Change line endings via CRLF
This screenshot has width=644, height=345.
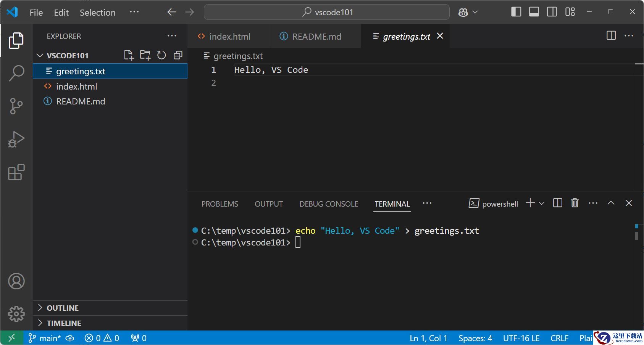560,338
